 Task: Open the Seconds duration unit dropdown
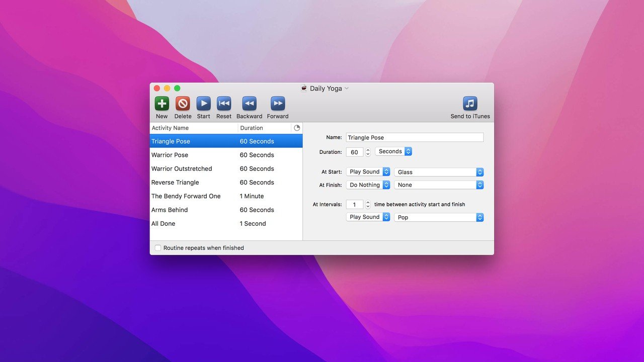393,152
